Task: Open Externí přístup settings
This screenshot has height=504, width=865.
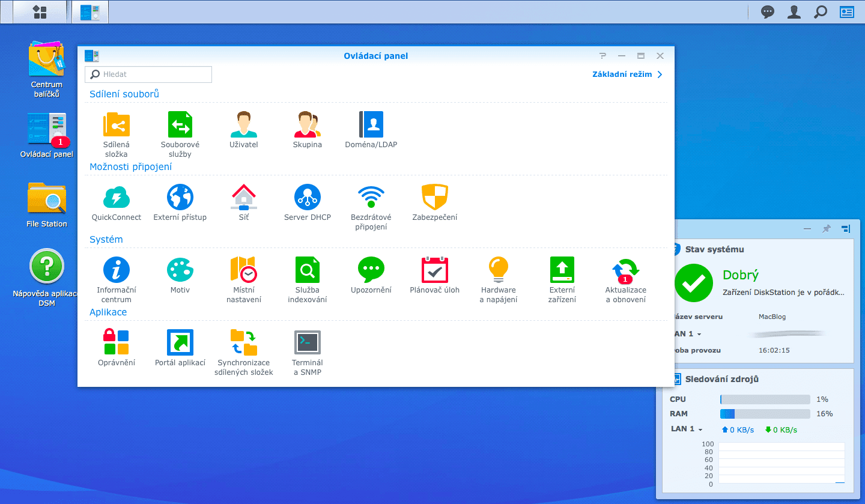Action: (x=180, y=202)
